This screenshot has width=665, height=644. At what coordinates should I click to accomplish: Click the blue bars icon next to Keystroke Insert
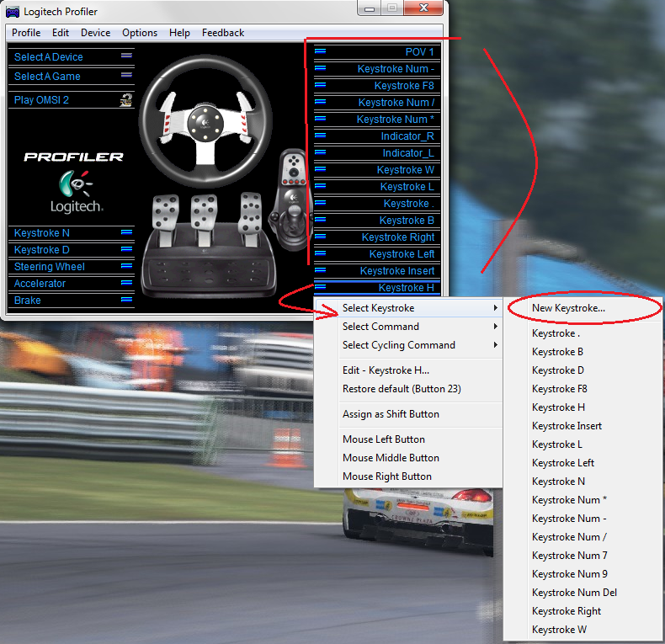(320, 270)
